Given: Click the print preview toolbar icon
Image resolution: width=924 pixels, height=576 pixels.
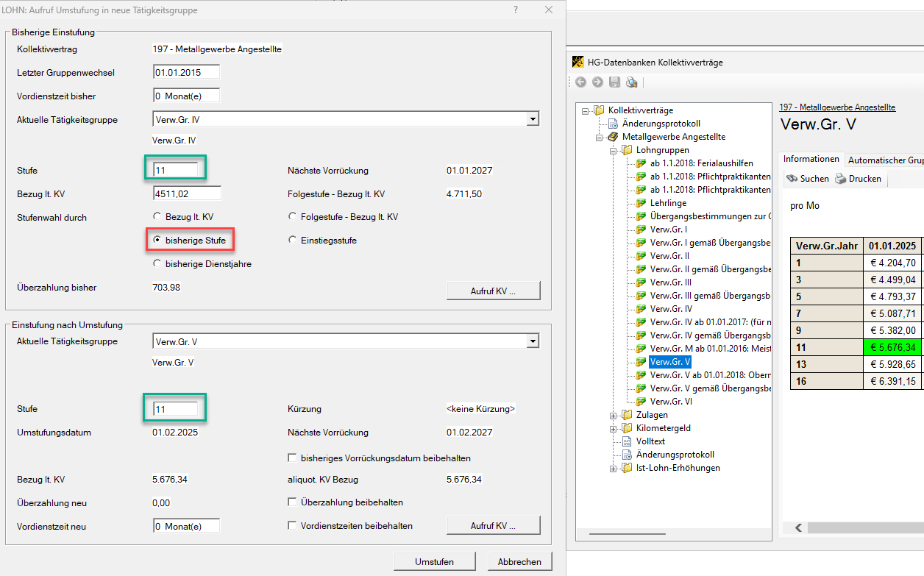Looking at the screenshot, I should click(x=631, y=82).
